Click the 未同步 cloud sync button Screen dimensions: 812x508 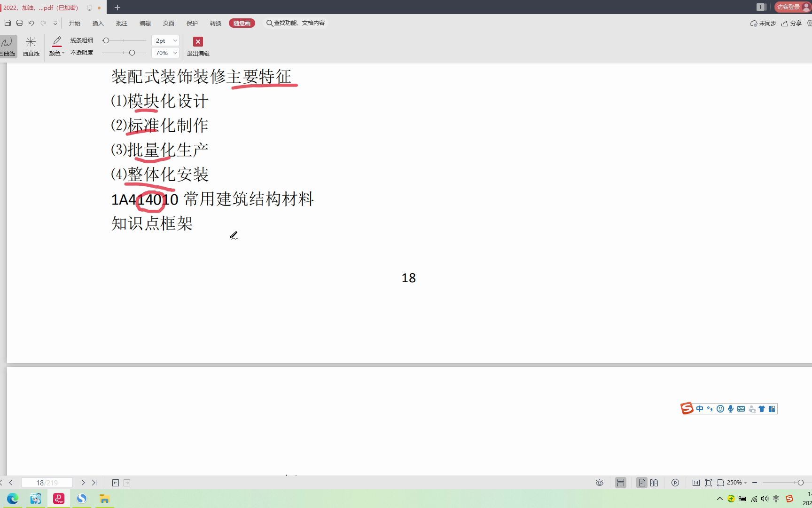(763, 23)
